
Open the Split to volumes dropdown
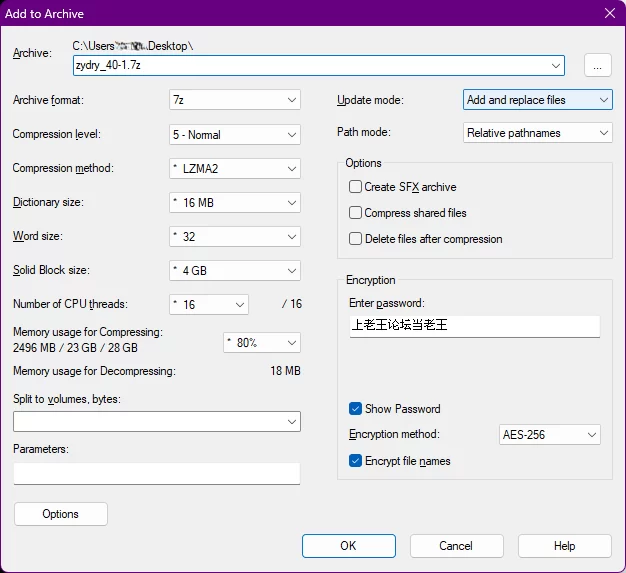[x=157, y=421]
